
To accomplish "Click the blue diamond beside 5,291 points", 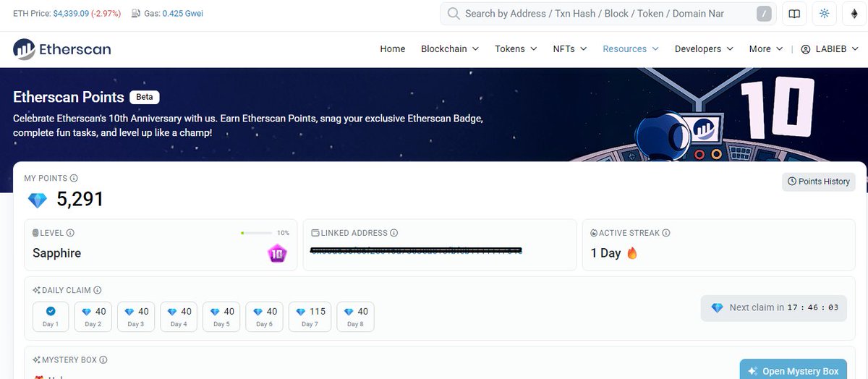I will pos(37,200).
